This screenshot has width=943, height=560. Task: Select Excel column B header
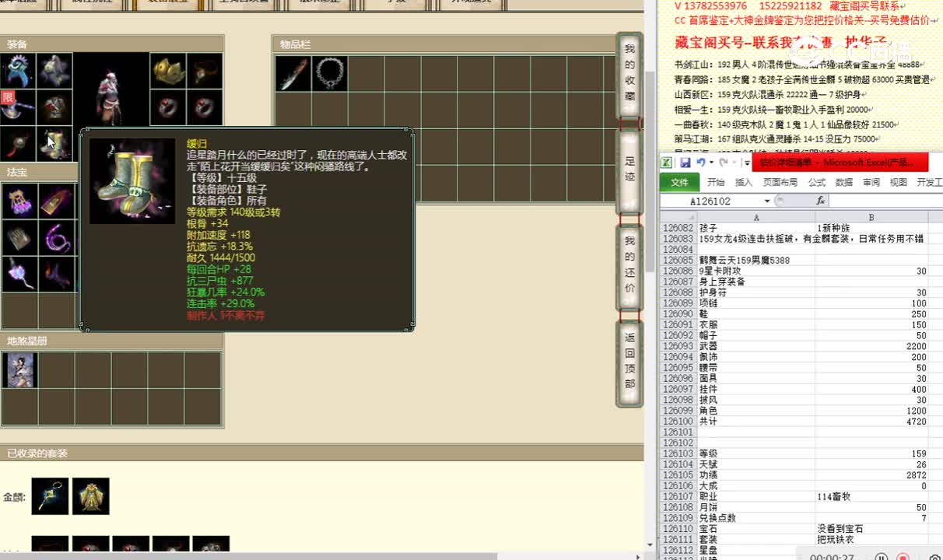(871, 218)
